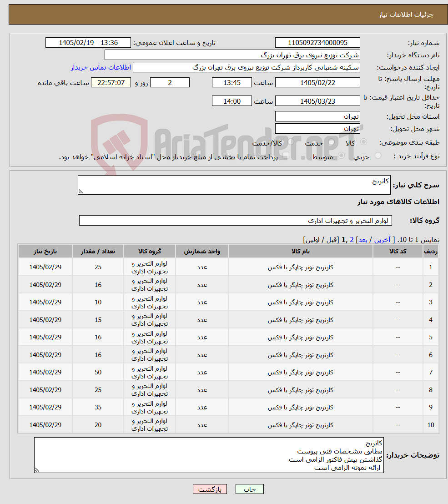Click remaining days field showing 2
This screenshot has width=448, height=504.
pos(170,83)
